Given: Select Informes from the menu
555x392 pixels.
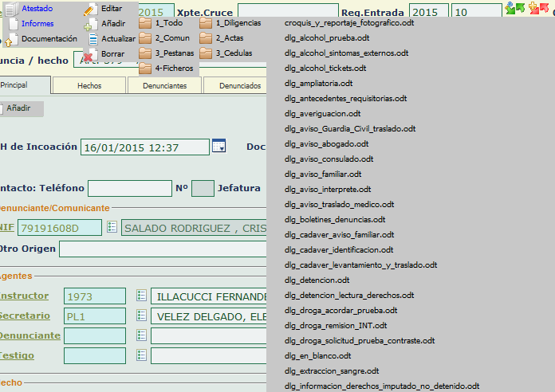Looking at the screenshot, I should (x=37, y=23).
